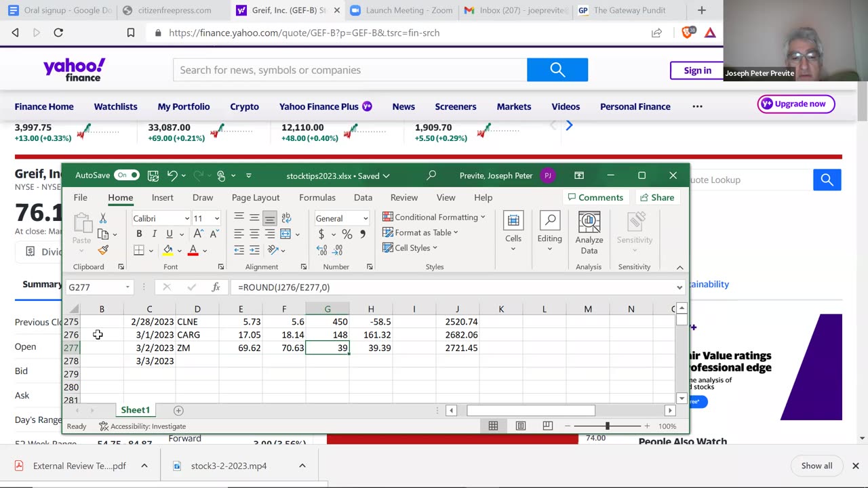This screenshot has height=488, width=868.
Task: Apply red Font Color swatch
Action: point(193,250)
